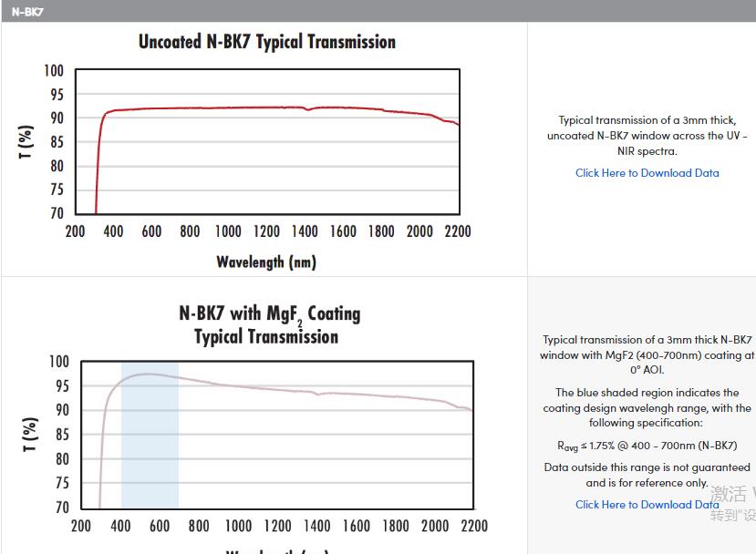Select the N-BK7 header tab
This screenshot has width=756, height=554.
tap(27, 12)
